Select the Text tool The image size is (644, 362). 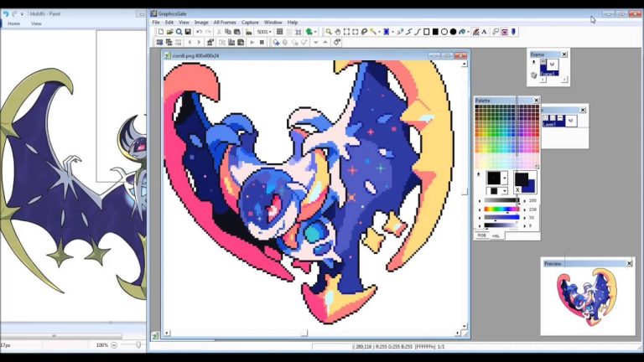pyautogui.click(x=484, y=32)
